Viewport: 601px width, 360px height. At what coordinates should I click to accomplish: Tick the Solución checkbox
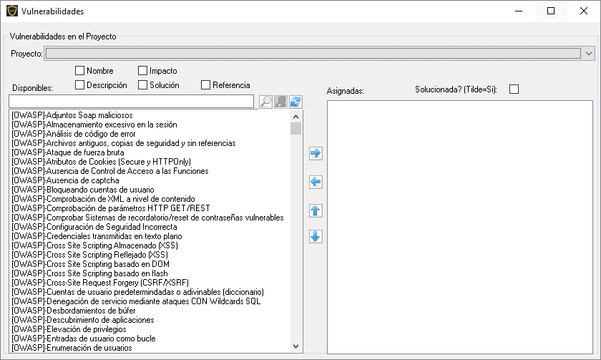[143, 85]
